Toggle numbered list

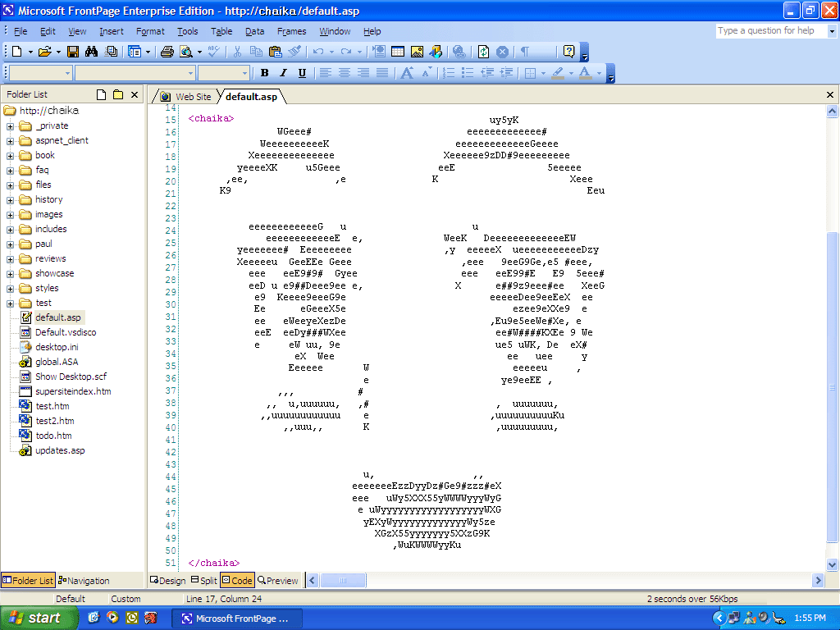pos(449,73)
